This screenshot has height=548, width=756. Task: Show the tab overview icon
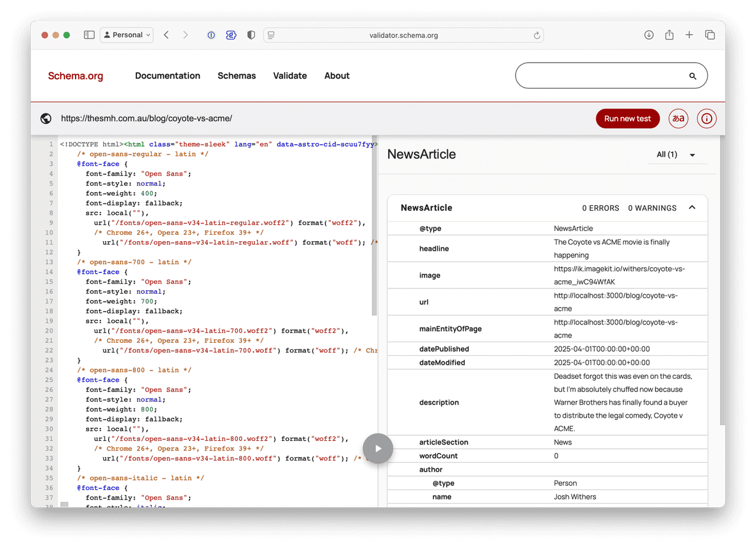coord(710,35)
